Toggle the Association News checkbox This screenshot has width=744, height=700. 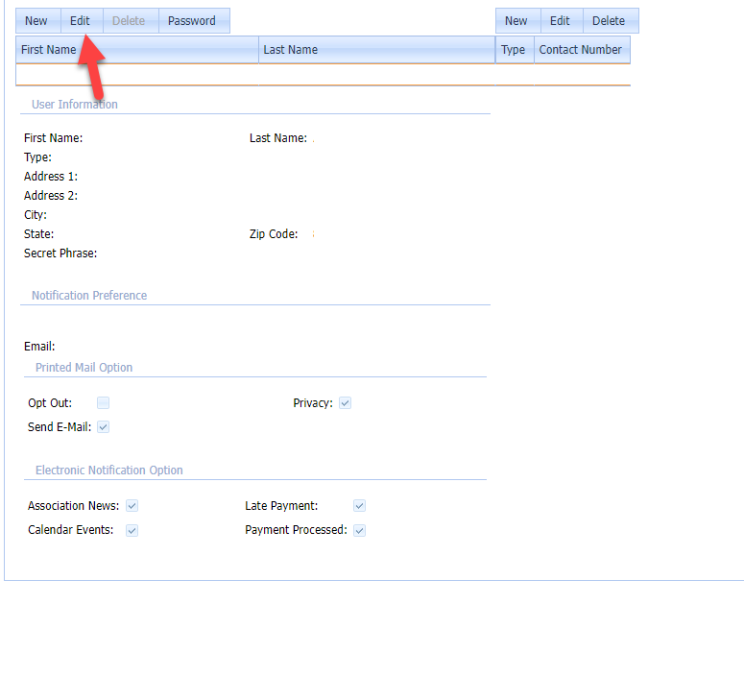pyautogui.click(x=132, y=506)
